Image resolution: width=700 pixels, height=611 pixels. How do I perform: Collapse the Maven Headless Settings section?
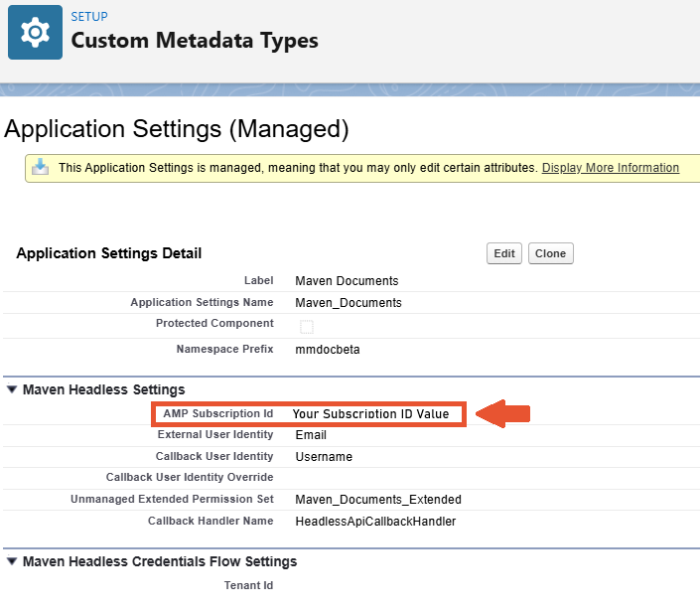pos(12,389)
